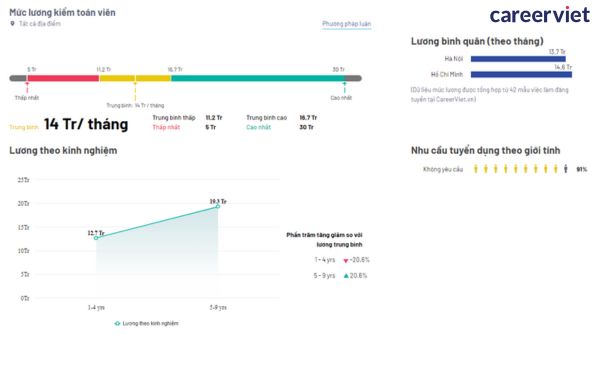600x375 pixels.
Task: Click the Hồ Chí Minh average salary bar
Action: (x=521, y=74)
